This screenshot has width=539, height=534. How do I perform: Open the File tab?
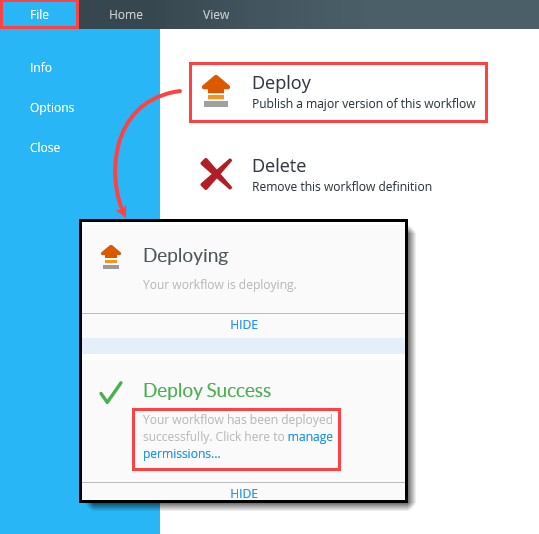(x=39, y=14)
